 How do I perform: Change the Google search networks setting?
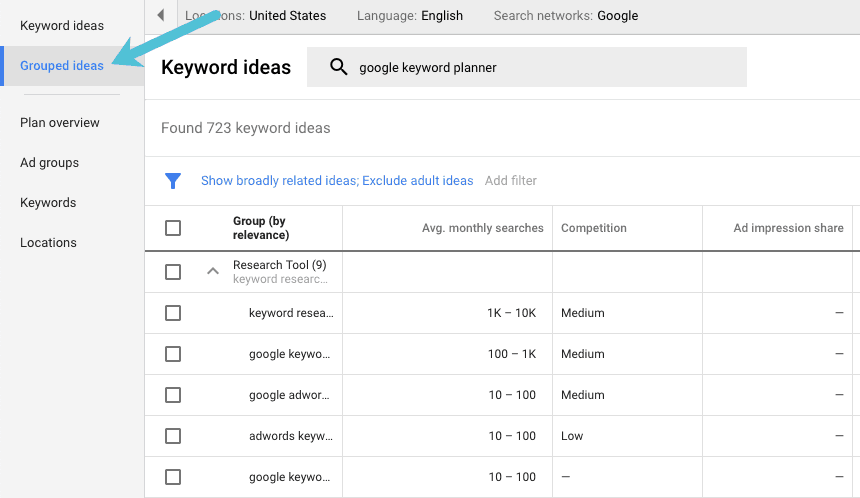617,16
